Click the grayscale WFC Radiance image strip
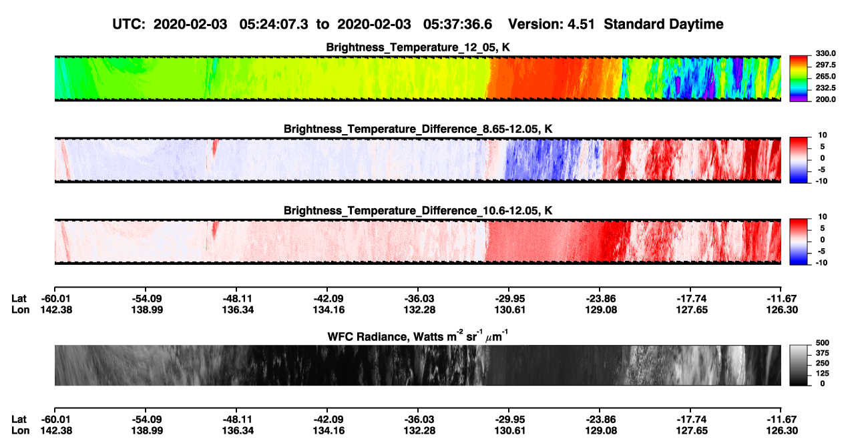This screenshot has height=445, width=868. click(x=417, y=366)
